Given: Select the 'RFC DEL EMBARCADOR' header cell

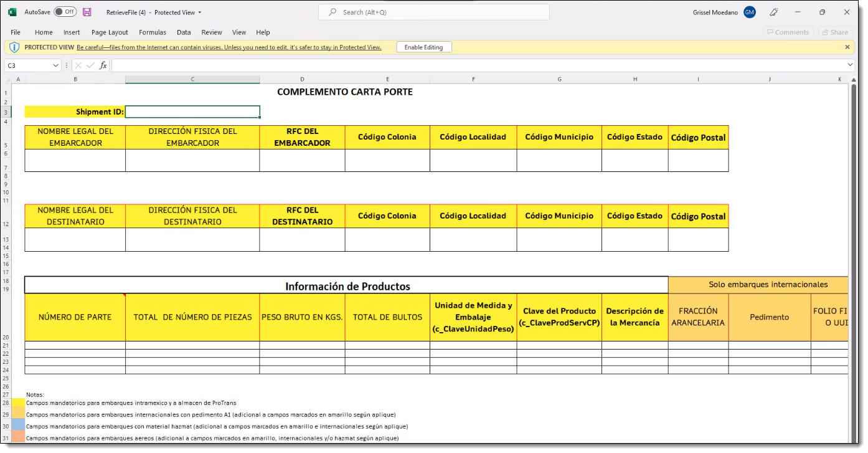Looking at the screenshot, I should 302,137.
